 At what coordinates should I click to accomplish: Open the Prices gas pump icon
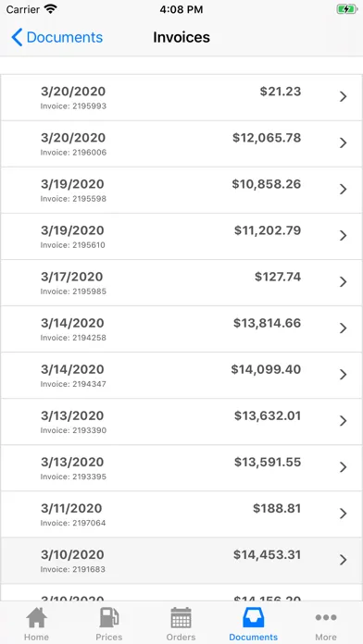click(109, 618)
